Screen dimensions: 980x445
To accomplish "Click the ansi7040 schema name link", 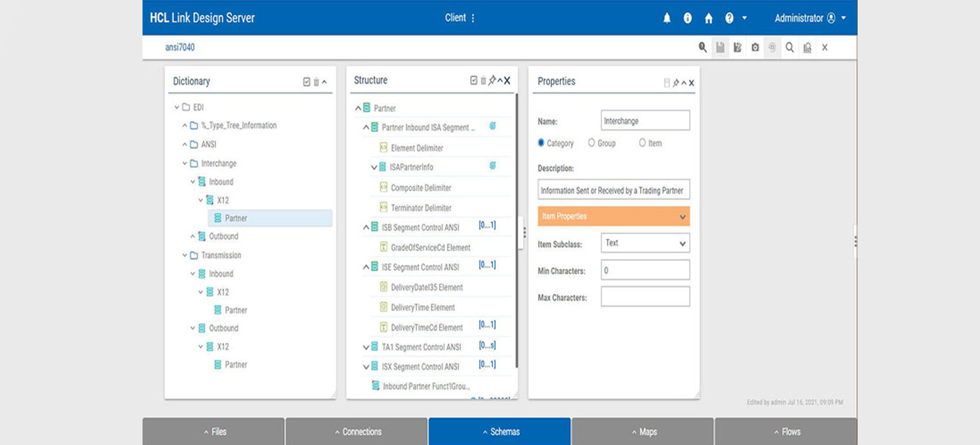I will pyautogui.click(x=180, y=47).
